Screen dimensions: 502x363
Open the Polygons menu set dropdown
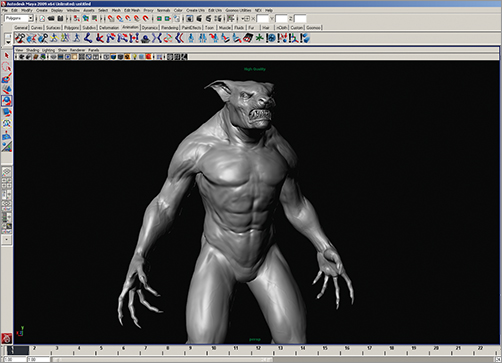(x=19, y=19)
